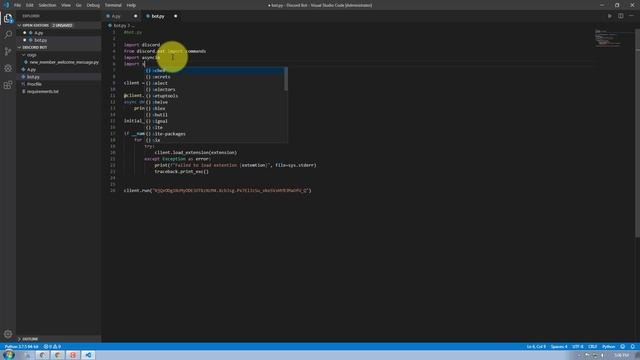This screenshot has height=360, width=640.
Task: Click the VS Code taskbar icon
Action: tap(88, 355)
